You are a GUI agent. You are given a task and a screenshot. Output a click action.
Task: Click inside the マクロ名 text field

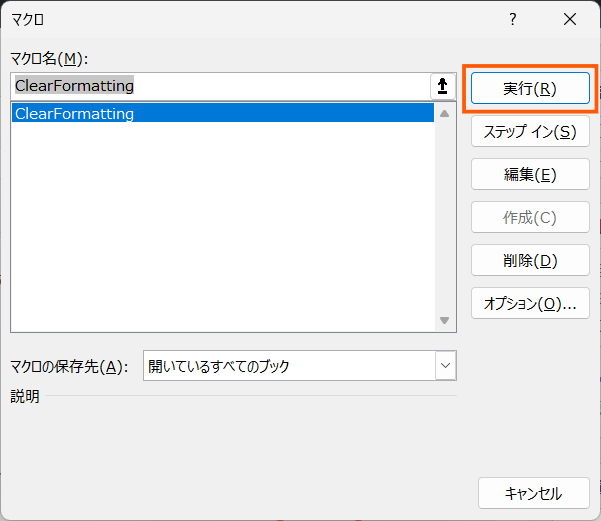point(220,86)
